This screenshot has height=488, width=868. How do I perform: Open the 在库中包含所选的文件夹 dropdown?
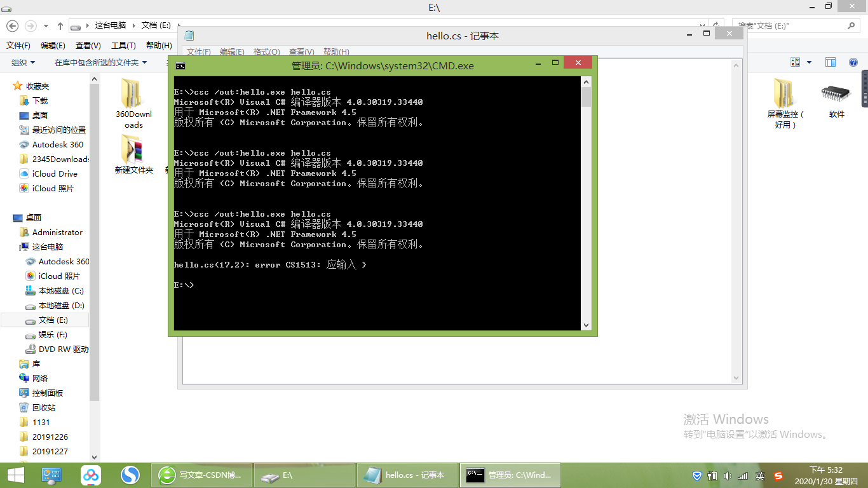click(x=100, y=62)
